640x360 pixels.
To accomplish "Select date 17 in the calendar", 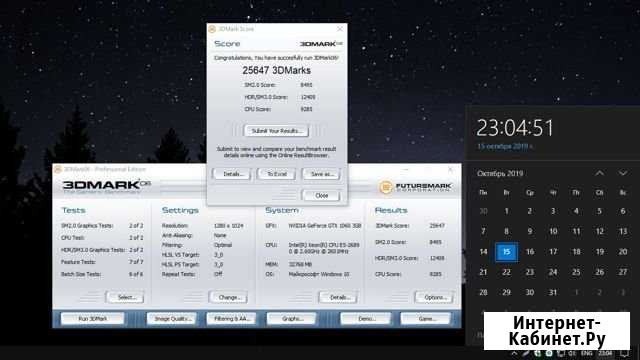I will [553, 252].
